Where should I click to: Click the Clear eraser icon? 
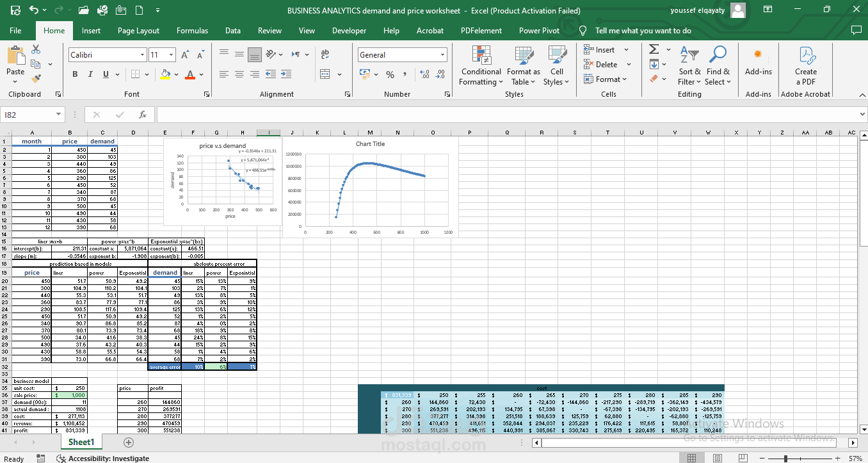[654, 79]
